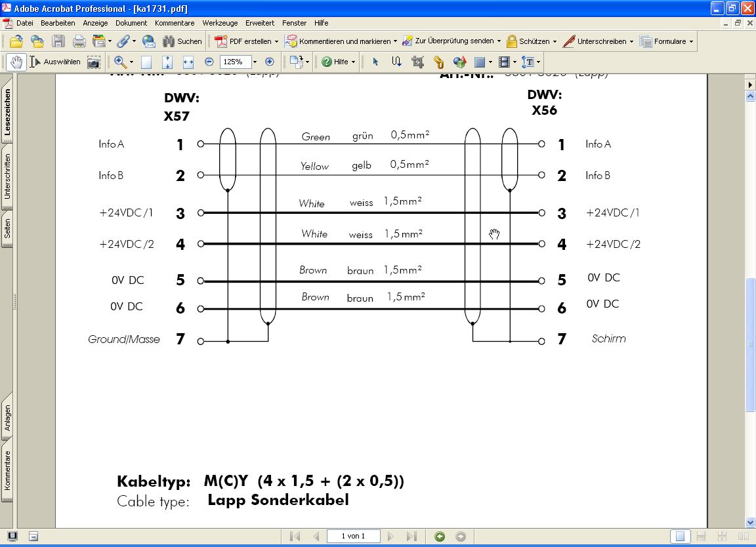
Task: Open the zoom percentage dropdown arrow
Action: (x=255, y=62)
